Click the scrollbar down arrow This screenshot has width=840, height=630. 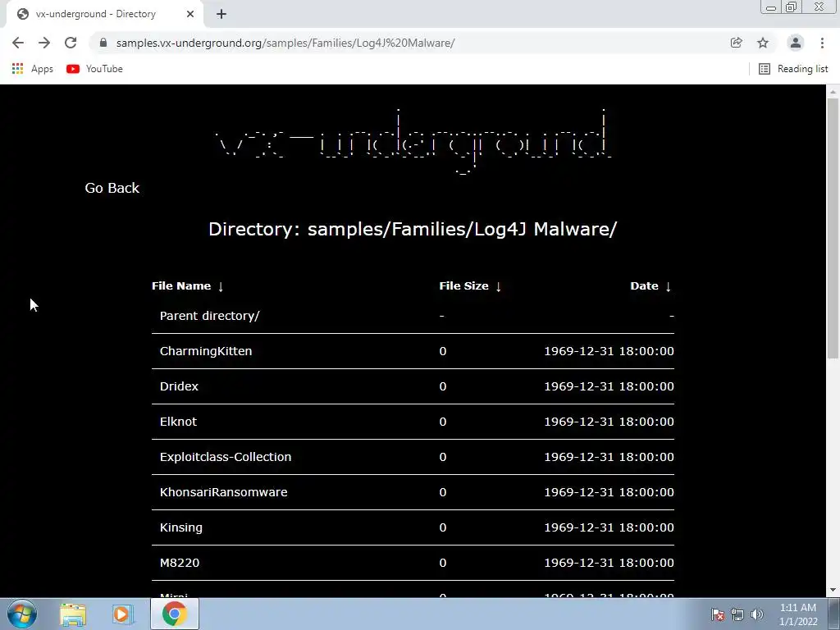coord(833,591)
